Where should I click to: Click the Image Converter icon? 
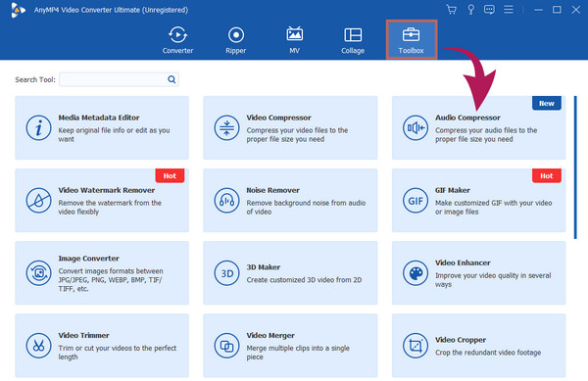(38, 273)
